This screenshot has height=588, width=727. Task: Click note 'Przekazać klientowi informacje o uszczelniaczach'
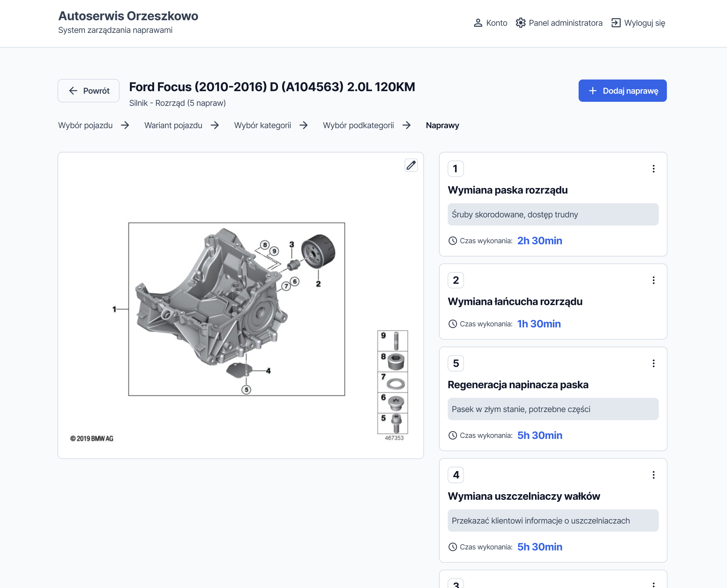(x=553, y=521)
